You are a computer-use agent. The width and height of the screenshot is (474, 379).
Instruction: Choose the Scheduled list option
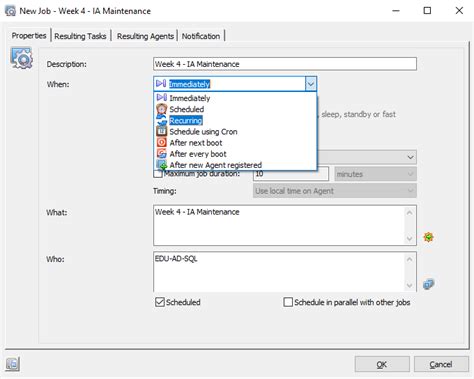coord(187,109)
